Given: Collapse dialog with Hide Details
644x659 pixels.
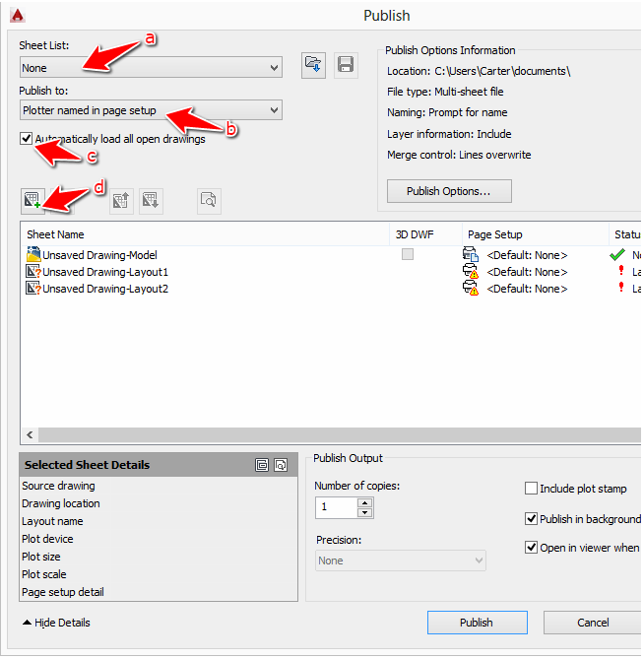Looking at the screenshot, I should 56,623.
